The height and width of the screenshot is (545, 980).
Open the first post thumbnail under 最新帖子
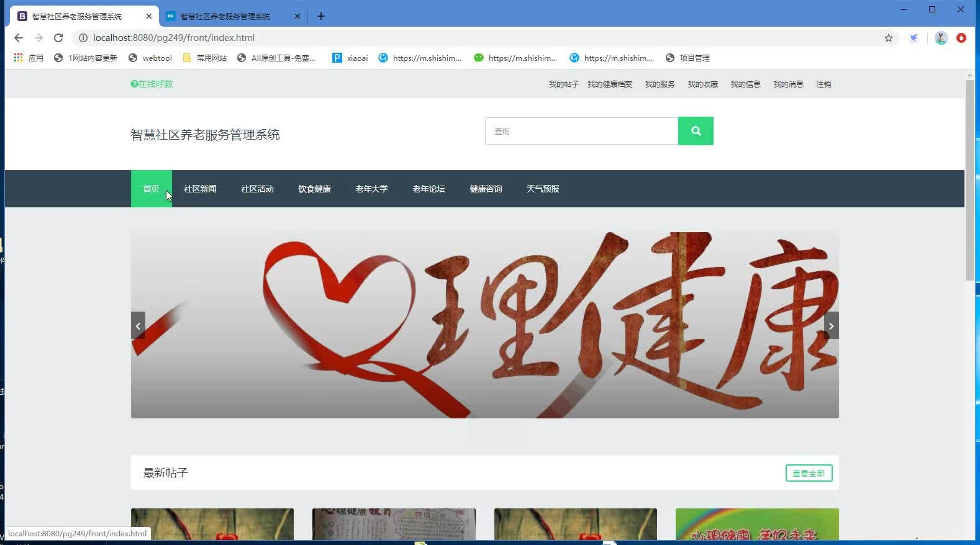[x=212, y=524]
